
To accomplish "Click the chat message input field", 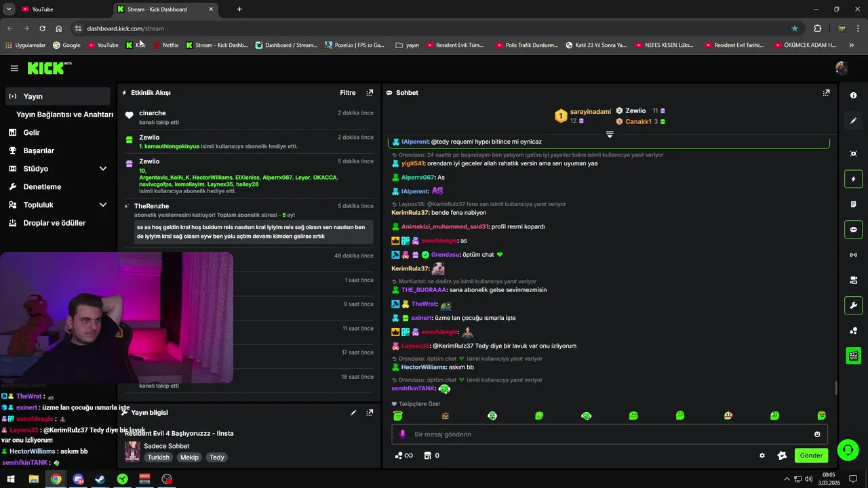I will pos(610,434).
